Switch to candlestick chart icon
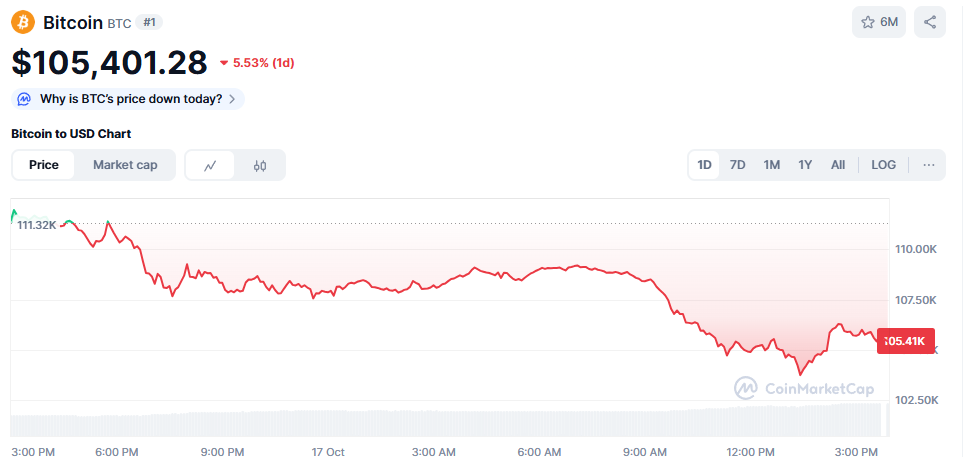963x457 pixels. (x=260, y=165)
